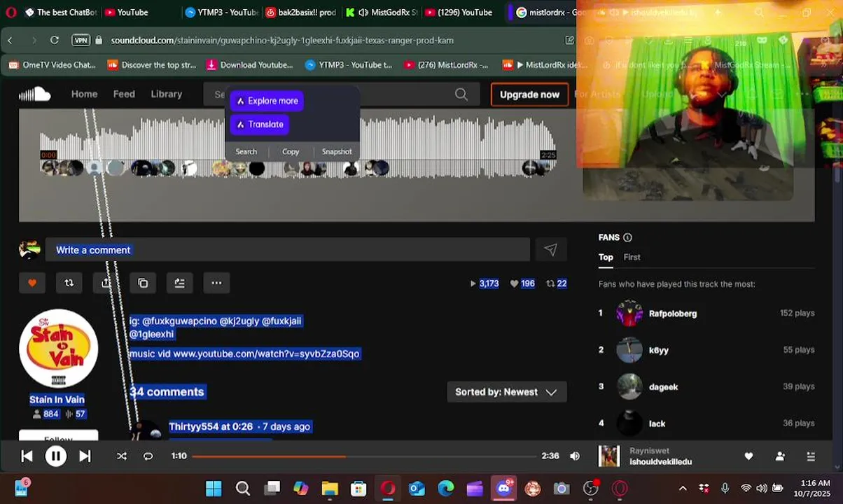This screenshot has width=843, height=504.
Task: Skip to the previous track
Action: click(x=27, y=456)
